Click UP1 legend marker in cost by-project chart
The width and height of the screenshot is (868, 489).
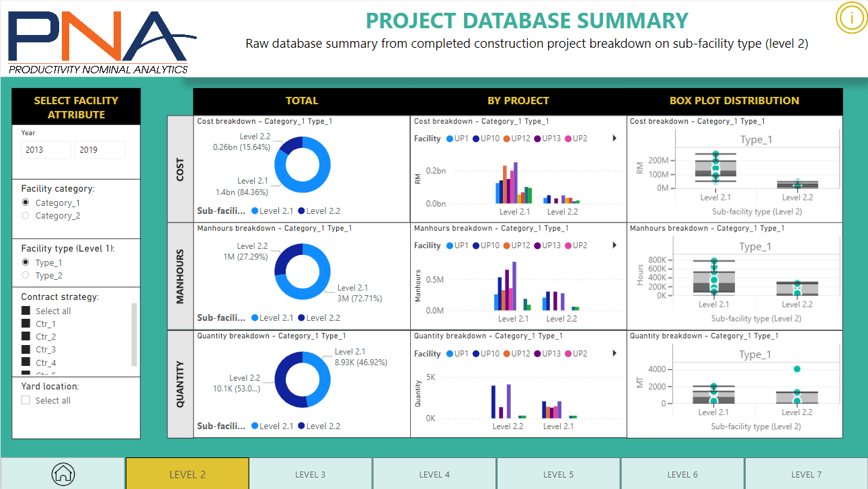[448, 139]
